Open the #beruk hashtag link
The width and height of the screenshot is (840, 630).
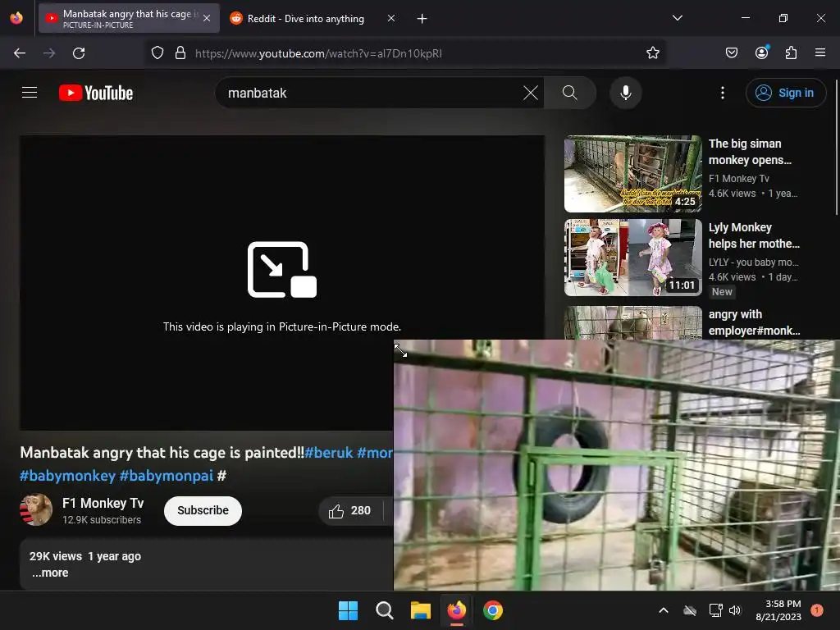point(328,453)
